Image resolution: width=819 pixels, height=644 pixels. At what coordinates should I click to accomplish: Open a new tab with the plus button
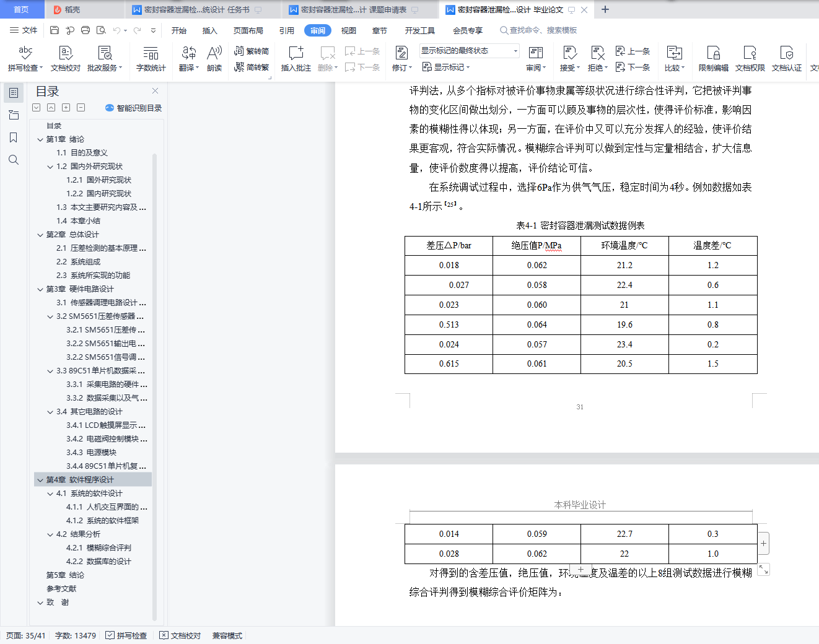click(605, 9)
